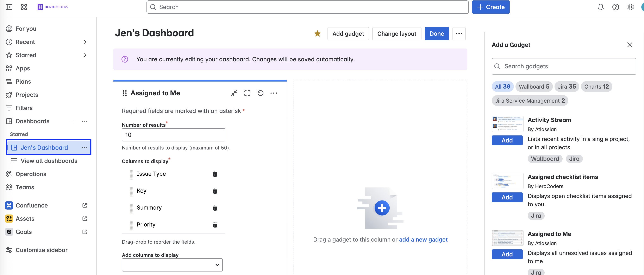Open the notifications bell
644x275 pixels.
click(x=600, y=7)
